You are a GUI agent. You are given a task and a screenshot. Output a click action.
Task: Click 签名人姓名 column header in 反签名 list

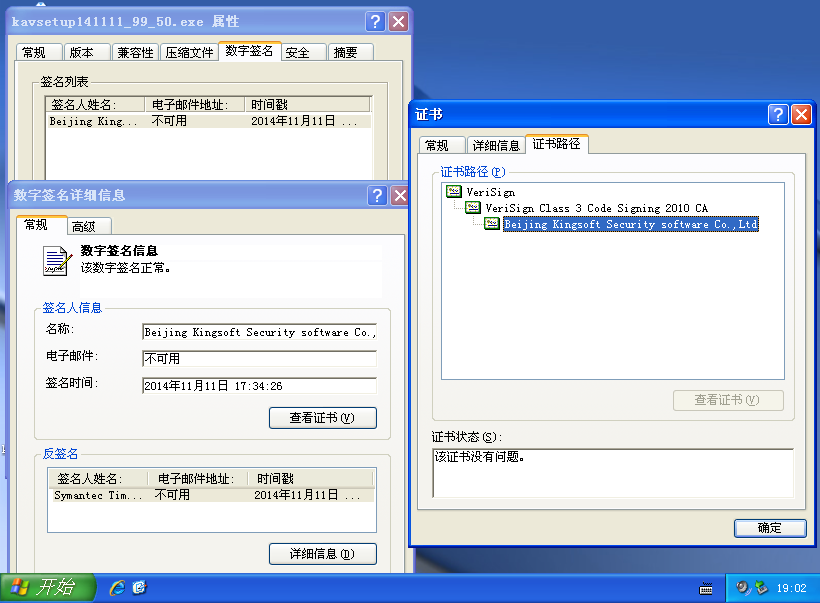coord(98,479)
